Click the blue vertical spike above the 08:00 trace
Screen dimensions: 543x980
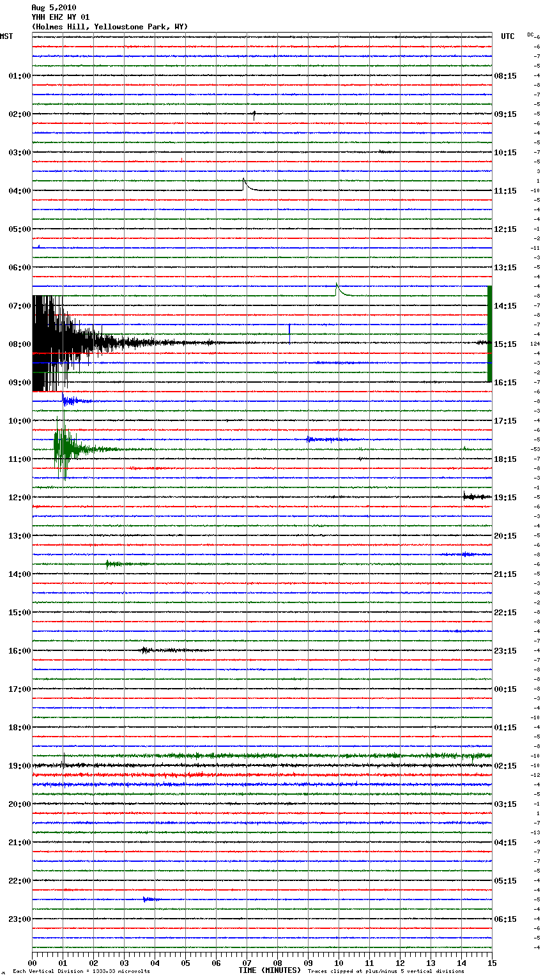pyautogui.click(x=289, y=333)
